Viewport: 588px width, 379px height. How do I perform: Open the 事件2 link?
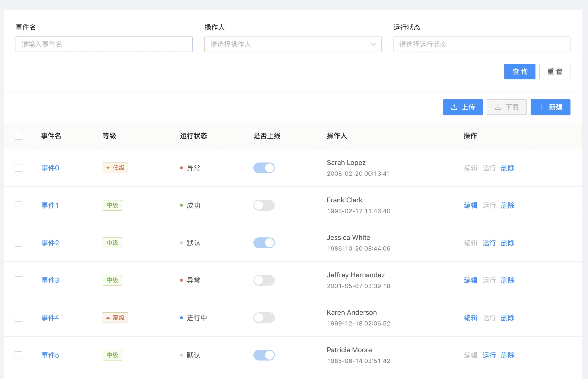click(x=50, y=243)
